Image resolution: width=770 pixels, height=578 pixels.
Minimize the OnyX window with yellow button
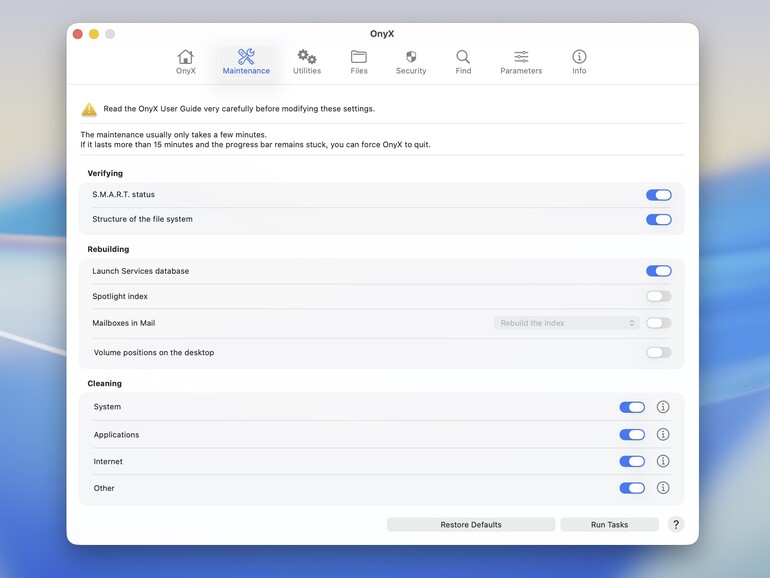tap(94, 34)
